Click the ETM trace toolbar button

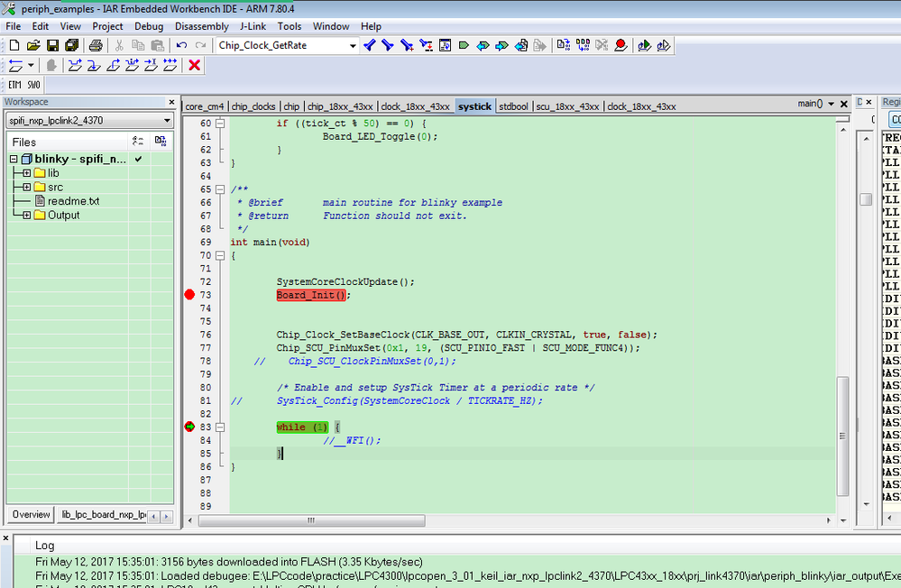[x=15, y=85]
